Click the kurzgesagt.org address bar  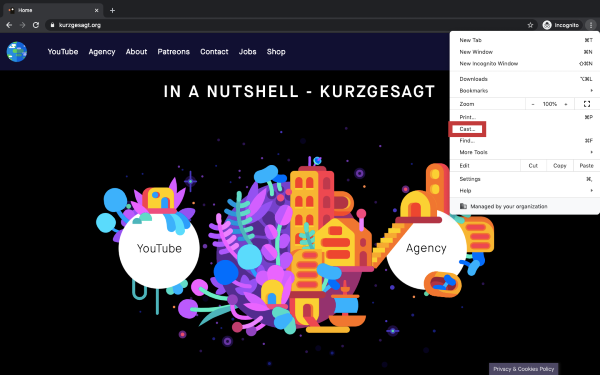point(287,25)
